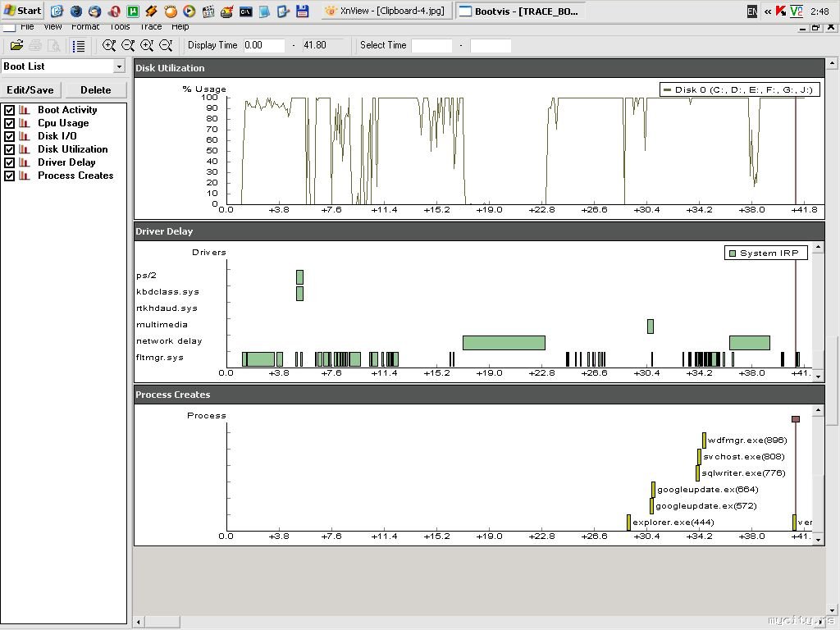The image size is (840, 630).
Task: Open the Trace menu
Action: click(x=150, y=27)
